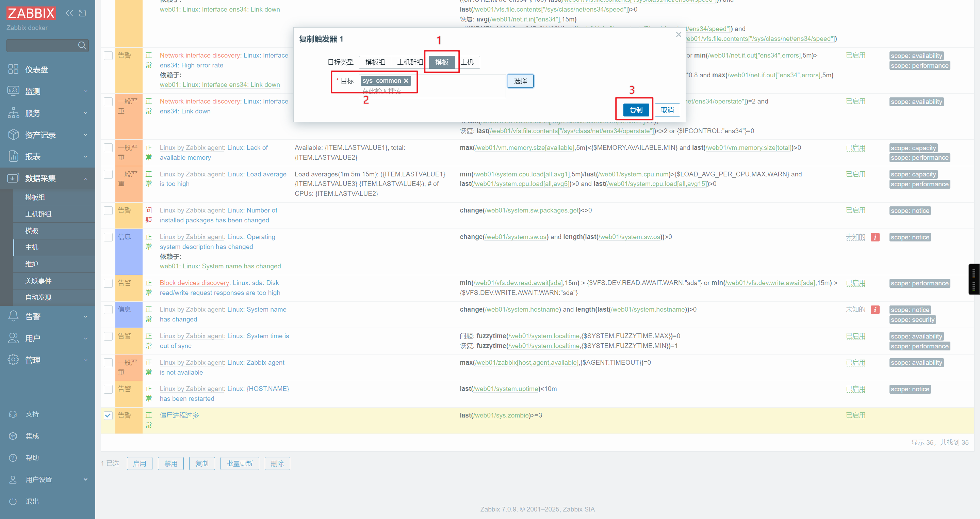Click the 启用 button below the table
Viewport: 980px width, 519px height.
(139, 463)
